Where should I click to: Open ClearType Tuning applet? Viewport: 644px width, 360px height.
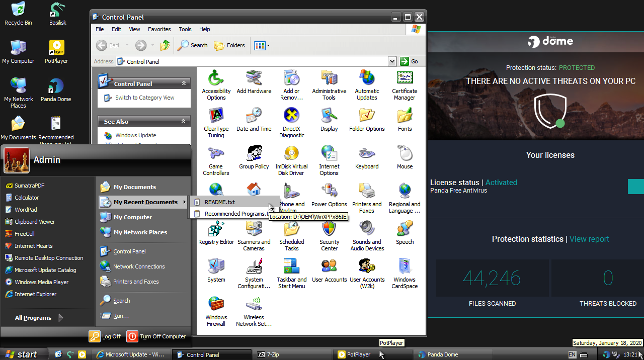click(216, 123)
